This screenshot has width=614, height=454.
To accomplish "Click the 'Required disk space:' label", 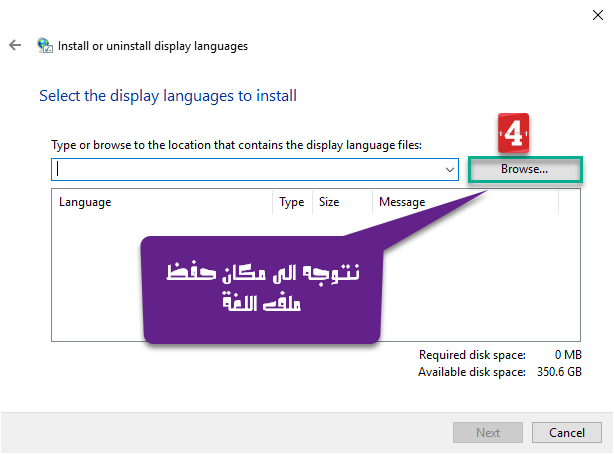I will pos(472,355).
